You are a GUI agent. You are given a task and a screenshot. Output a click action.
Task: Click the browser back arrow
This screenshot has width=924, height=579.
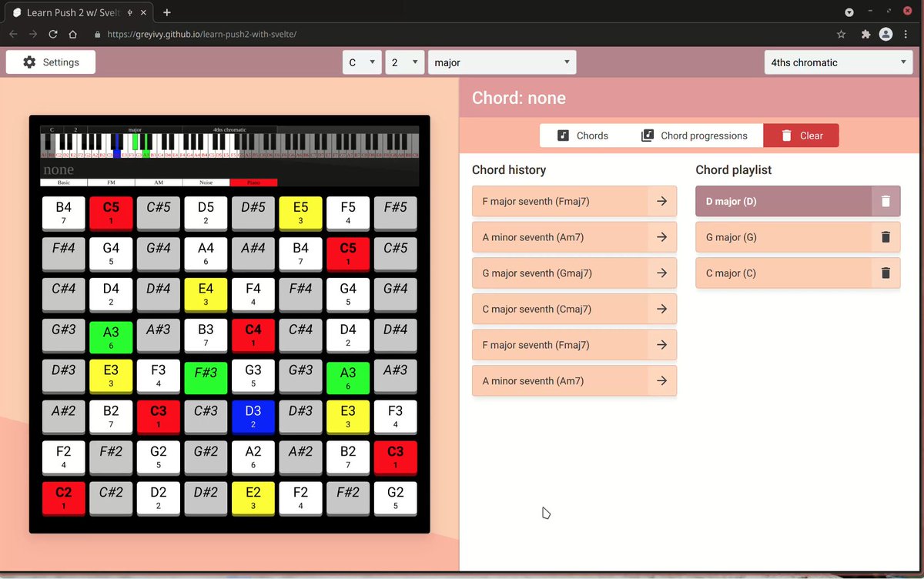click(12, 34)
